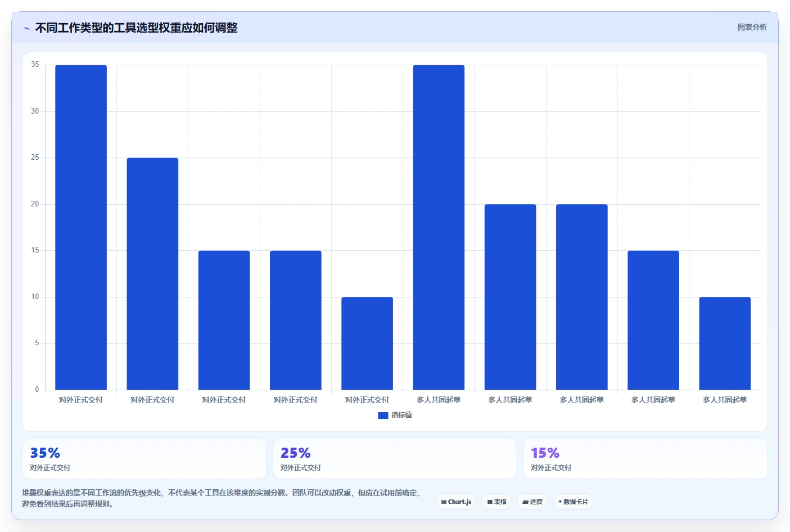Click the sparkle icon in the 数据卡片 tag
The image size is (790, 532).
pyautogui.click(x=560, y=502)
